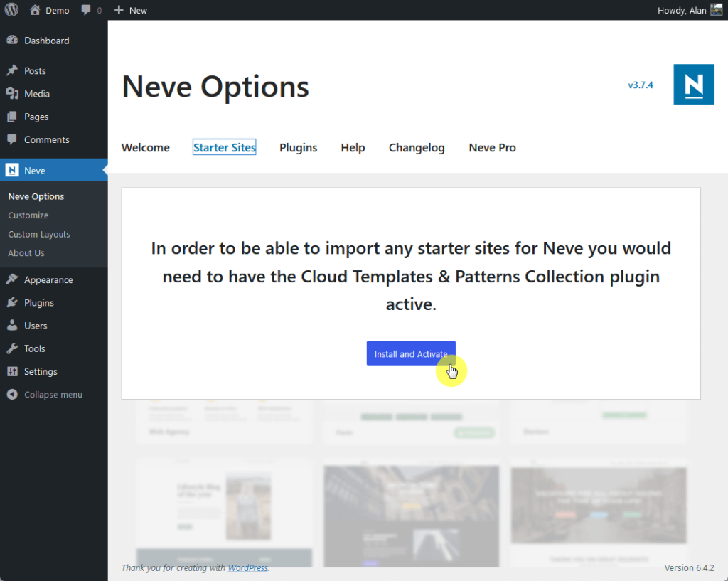
Task: Open Users menu label
Action: 36,326
